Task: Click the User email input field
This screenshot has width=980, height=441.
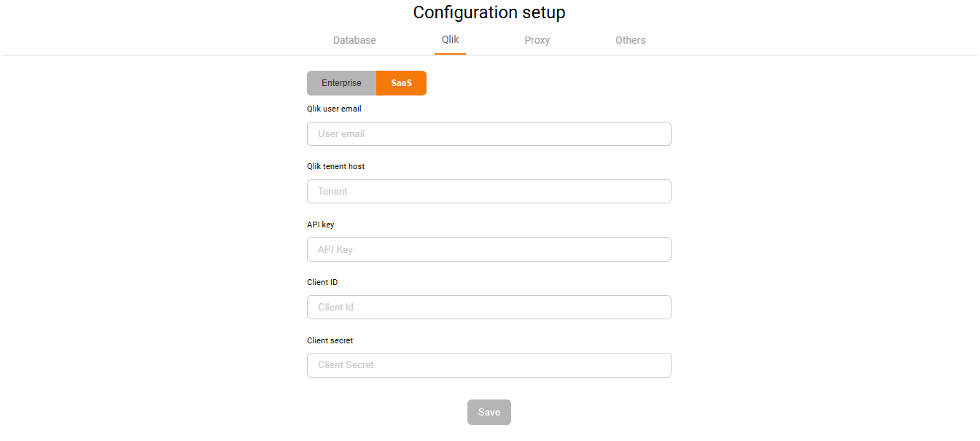Action: (489, 134)
